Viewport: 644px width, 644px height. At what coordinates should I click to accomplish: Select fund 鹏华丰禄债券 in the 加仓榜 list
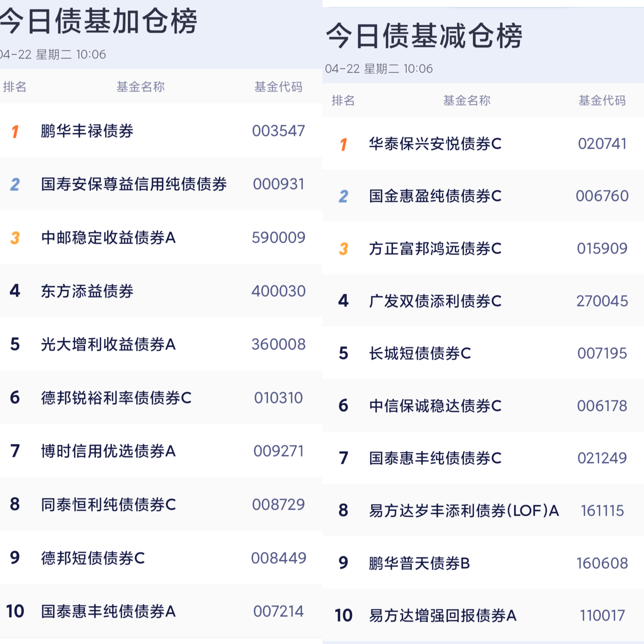point(87,131)
